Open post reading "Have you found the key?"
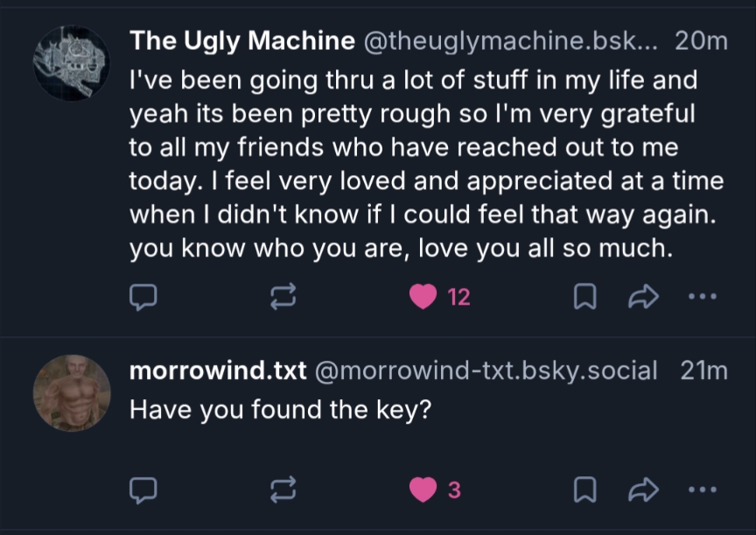 281,409
